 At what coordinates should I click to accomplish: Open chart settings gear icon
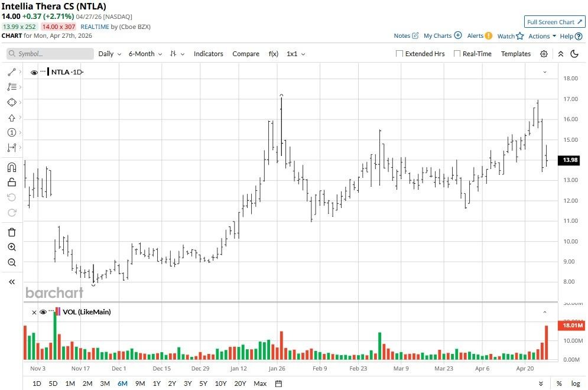544,54
